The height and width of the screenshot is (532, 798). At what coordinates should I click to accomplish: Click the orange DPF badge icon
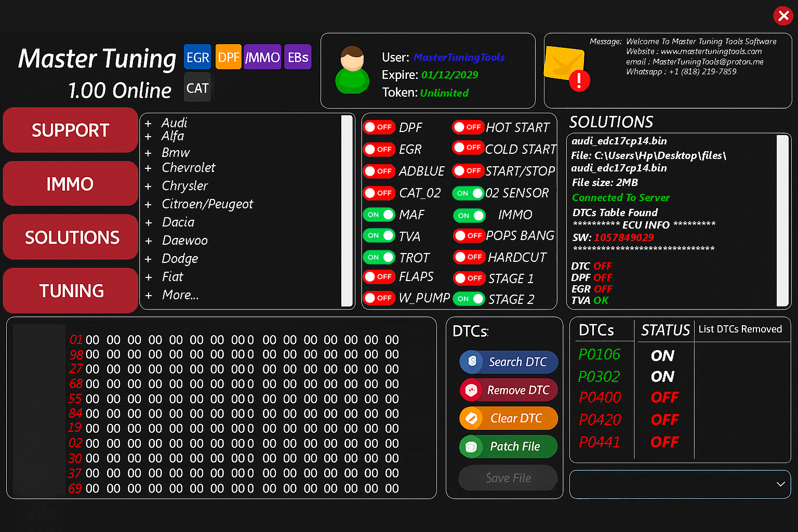(x=229, y=57)
